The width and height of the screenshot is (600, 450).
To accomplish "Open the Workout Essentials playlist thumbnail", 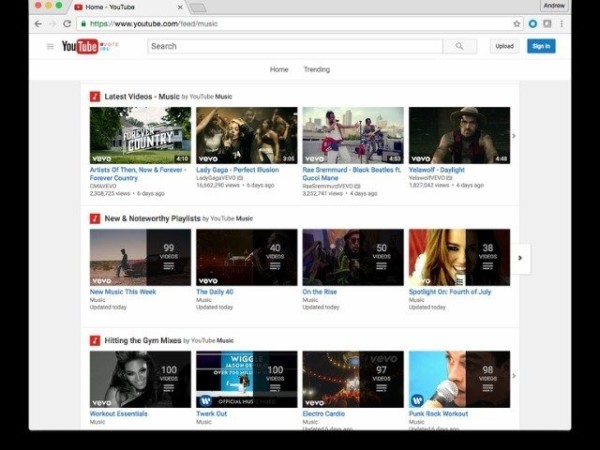I will tap(140, 379).
